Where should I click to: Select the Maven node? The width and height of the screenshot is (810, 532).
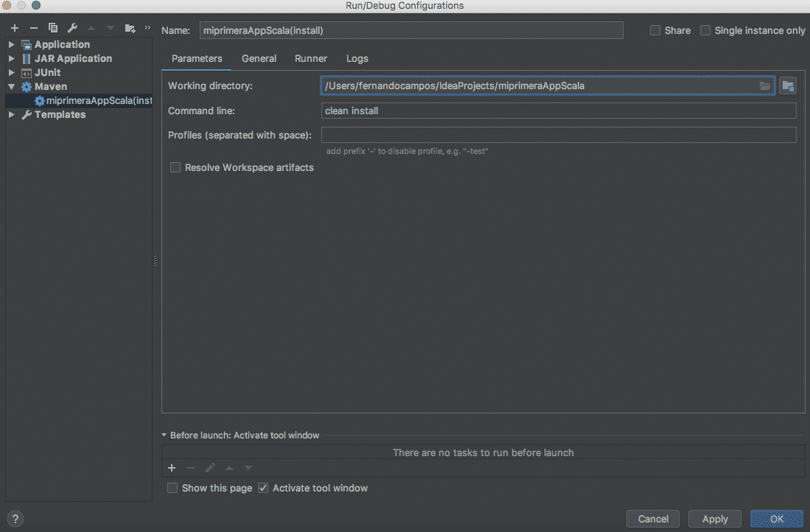pyautogui.click(x=51, y=86)
